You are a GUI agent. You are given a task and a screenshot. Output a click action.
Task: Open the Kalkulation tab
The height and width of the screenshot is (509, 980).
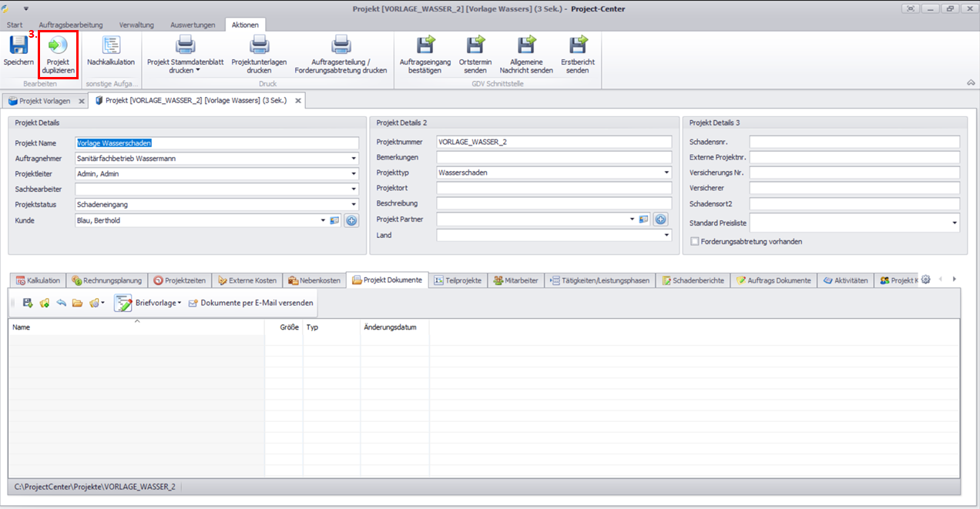[37, 280]
